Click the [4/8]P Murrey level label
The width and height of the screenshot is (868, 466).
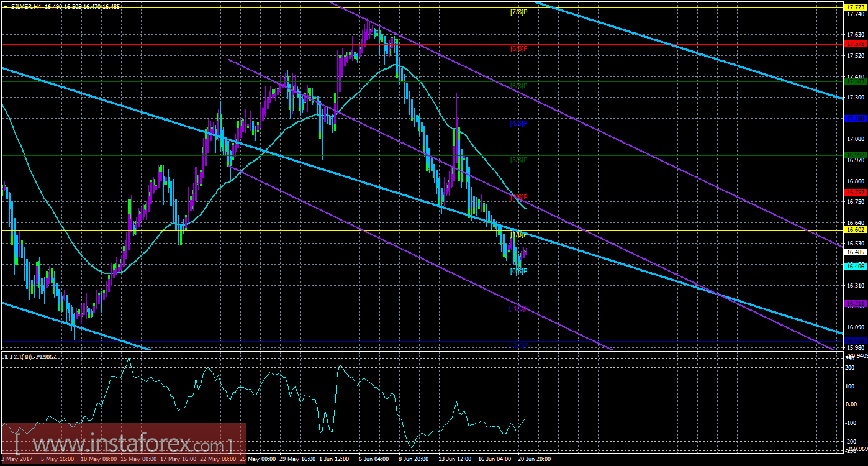518,123
